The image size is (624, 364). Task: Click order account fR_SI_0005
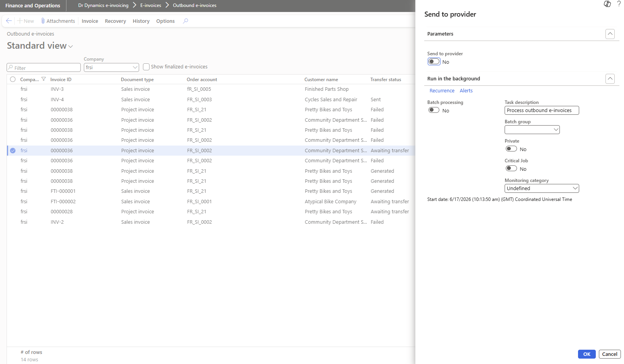tap(199, 89)
